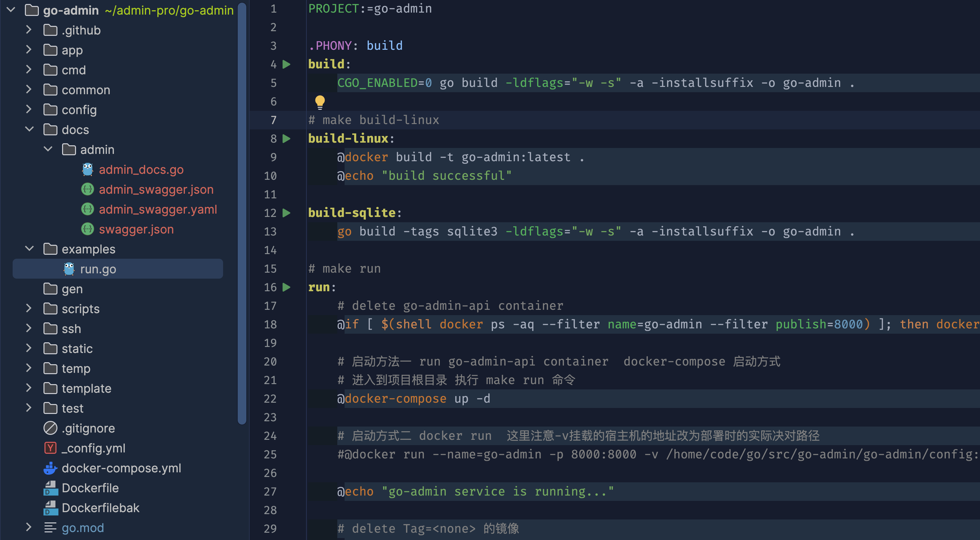The width and height of the screenshot is (980, 540).
Task: Expand the template folder chevron
Action: (29, 388)
